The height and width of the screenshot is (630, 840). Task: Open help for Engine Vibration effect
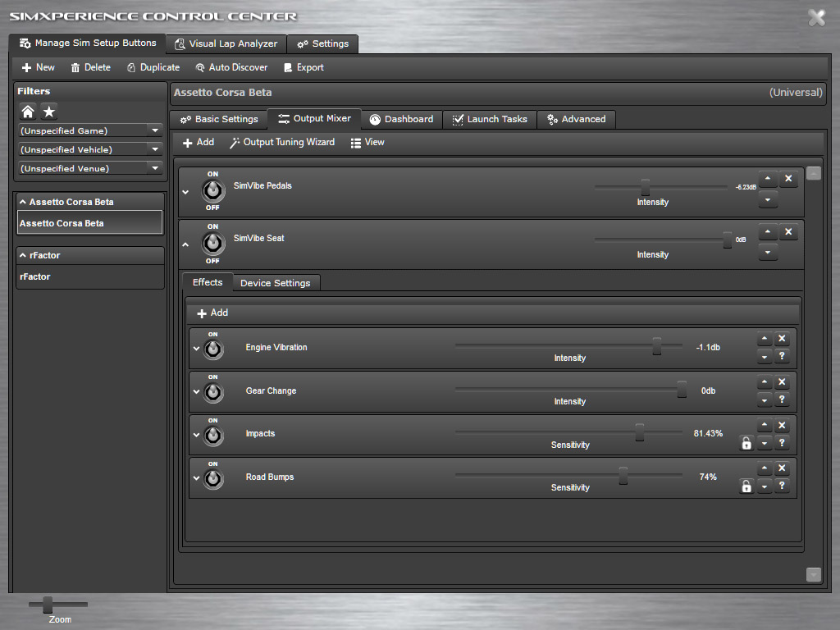782,357
